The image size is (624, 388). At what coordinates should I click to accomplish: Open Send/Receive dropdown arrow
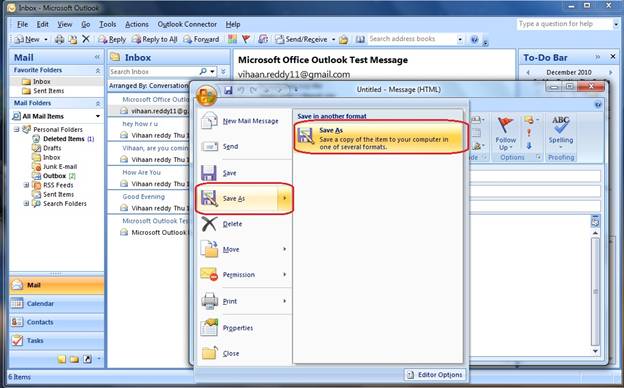point(333,39)
